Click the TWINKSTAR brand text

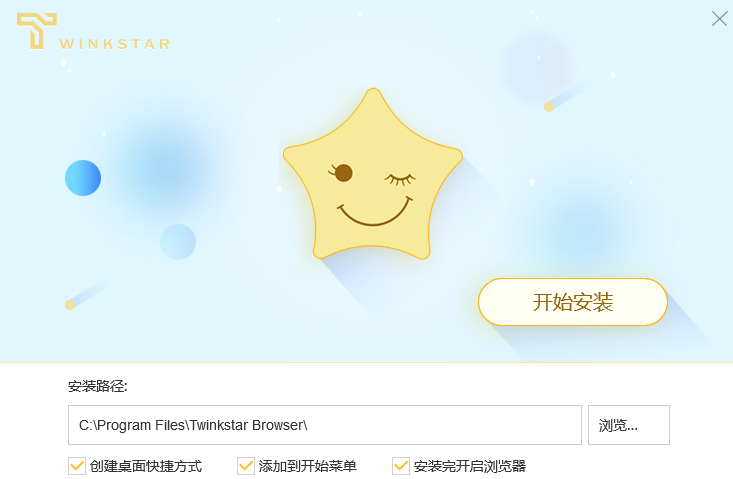(x=115, y=44)
